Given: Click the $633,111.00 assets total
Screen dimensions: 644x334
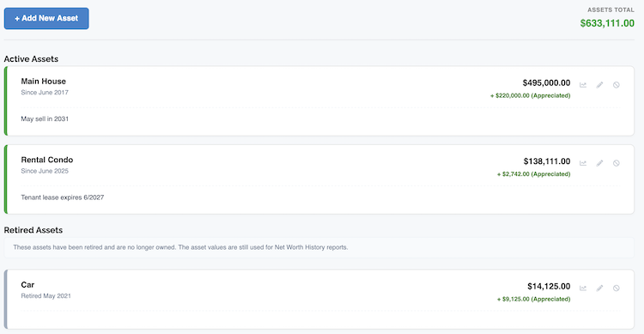Looking at the screenshot, I should [607, 23].
